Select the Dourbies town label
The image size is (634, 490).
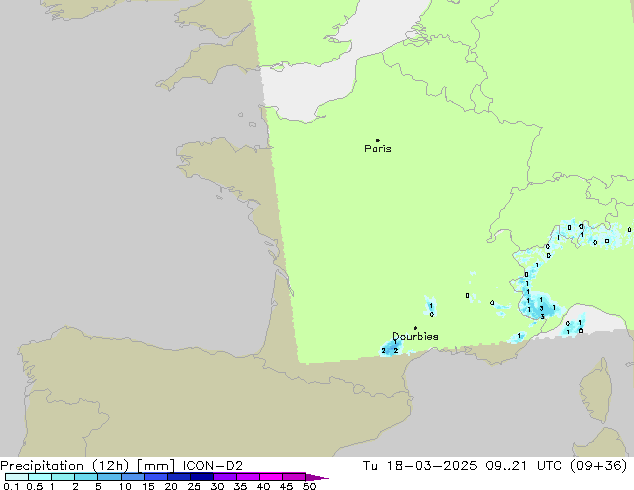415,337
